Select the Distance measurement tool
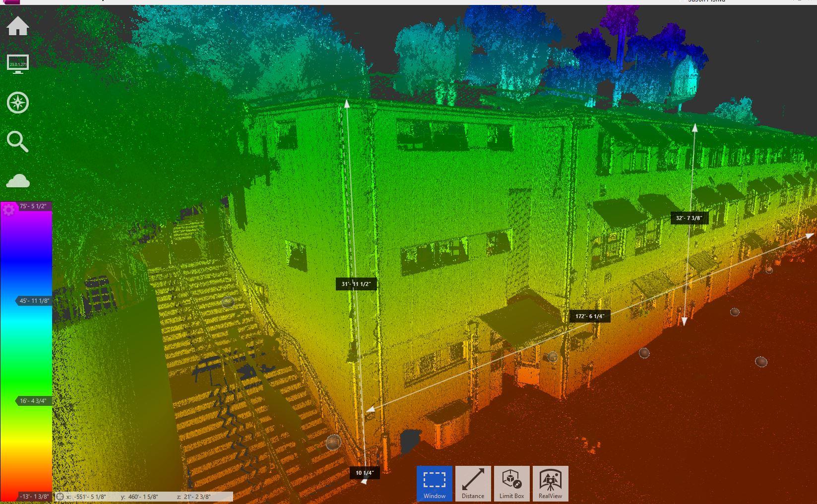This screenshot has width=817, height=504. pyautogui.click(x=473, y=484)
